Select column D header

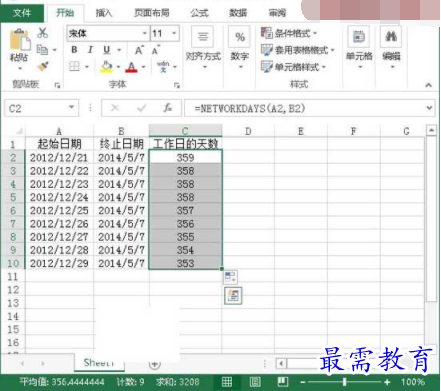tap(248, 131)
